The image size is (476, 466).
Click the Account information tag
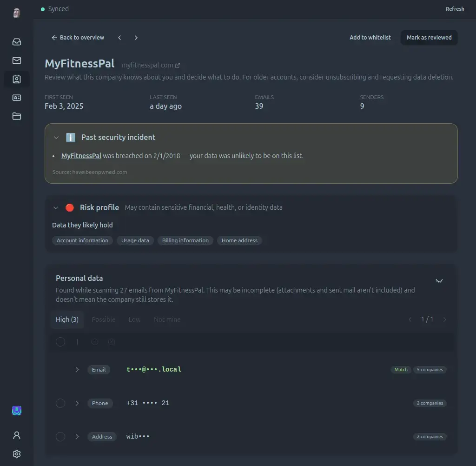(82, 240)
